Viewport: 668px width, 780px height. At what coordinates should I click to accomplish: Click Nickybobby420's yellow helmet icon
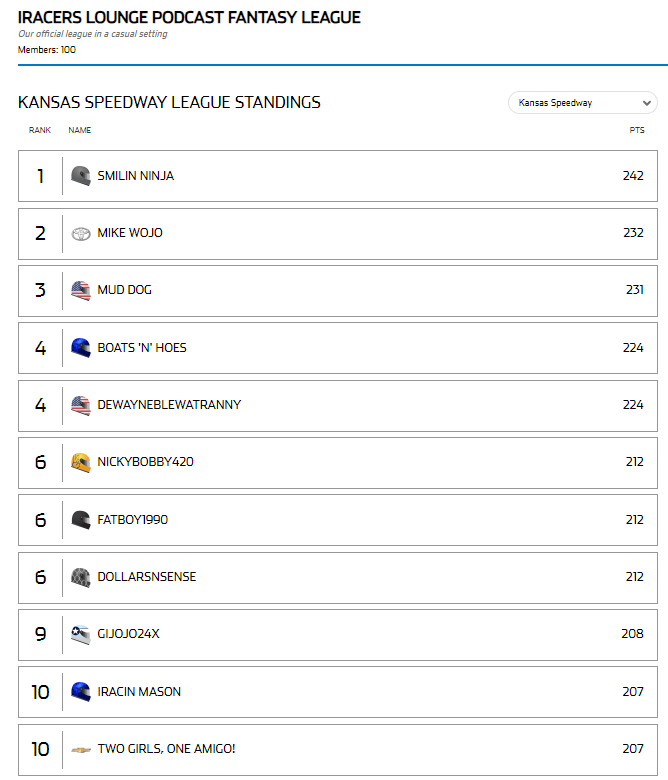pyautogui.click(x=81, y=463)
